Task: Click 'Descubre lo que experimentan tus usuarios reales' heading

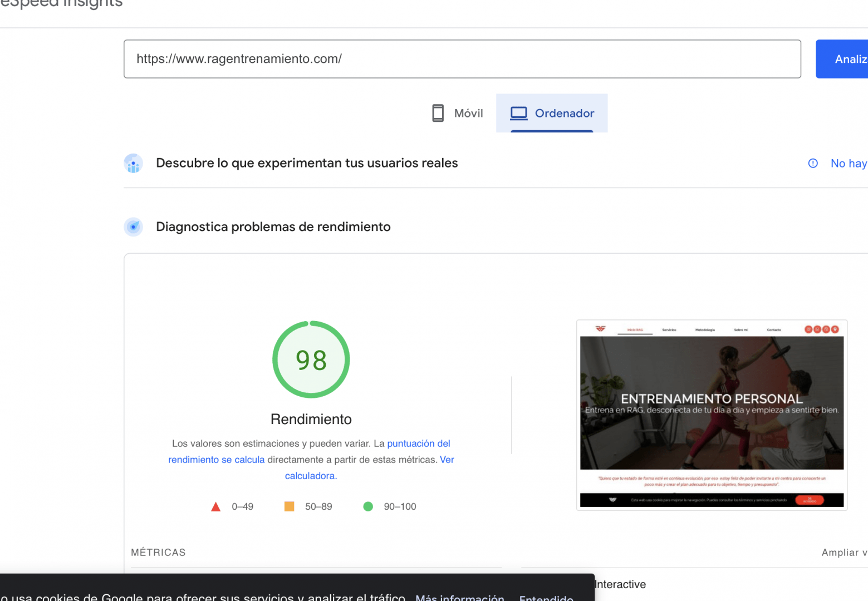Action: coord(307,163)
